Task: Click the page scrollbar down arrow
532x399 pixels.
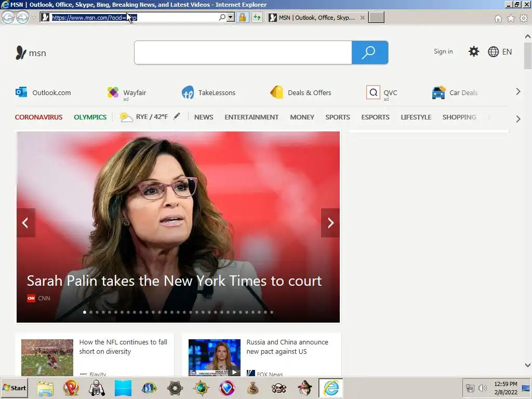Action: [x=528, y=365]
